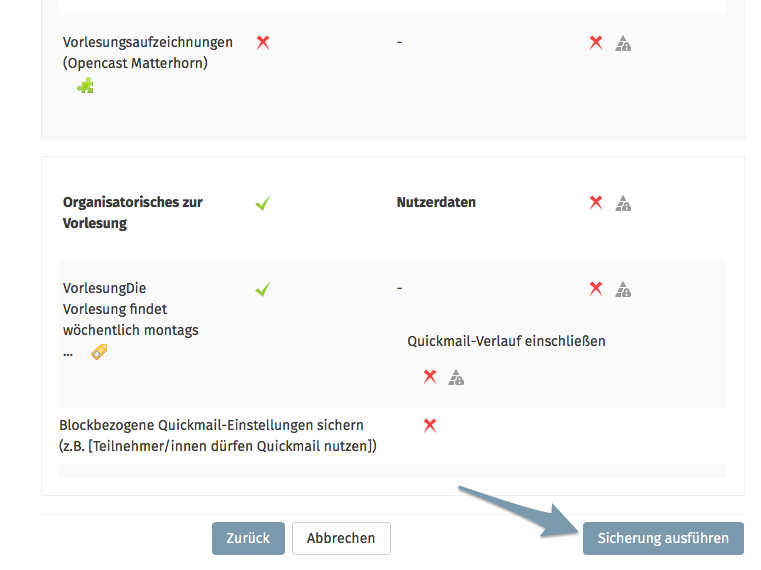The height and width of the screenshot is (570, 761).
Task: Click red X for Blockbezogene Quickmail-Einstellungen
Action: pos(430,425)
